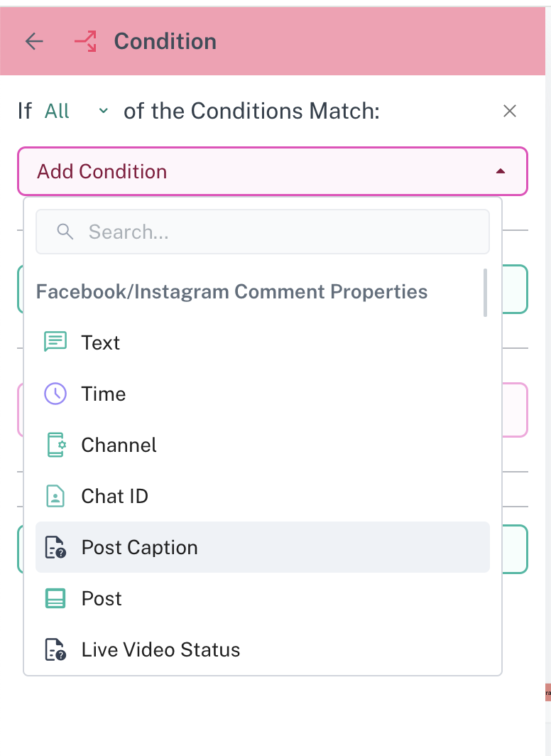Choose the Channel condition option
The width and height of the screenshot is (551, 756).
(x=119, y=445)
